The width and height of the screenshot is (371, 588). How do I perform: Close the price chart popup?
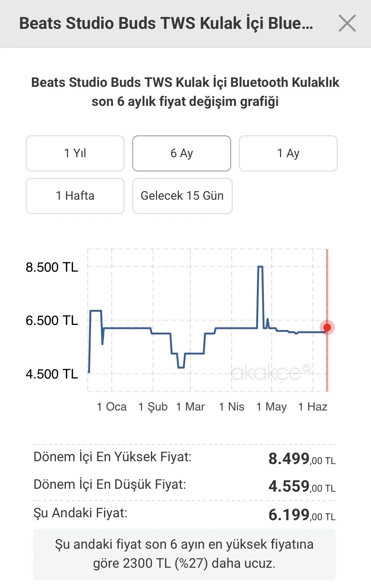click(347, 23)
